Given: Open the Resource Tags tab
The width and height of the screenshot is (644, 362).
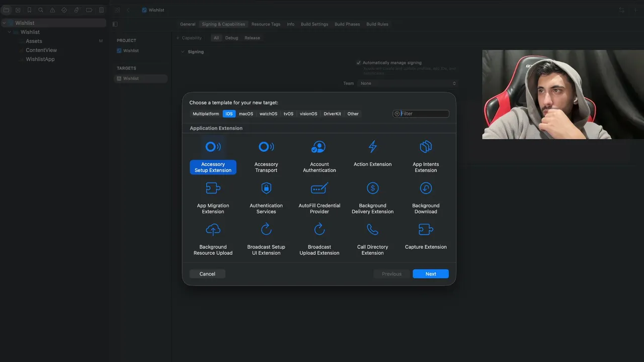Looking at the screenshot, I should (x=266, y=24).
